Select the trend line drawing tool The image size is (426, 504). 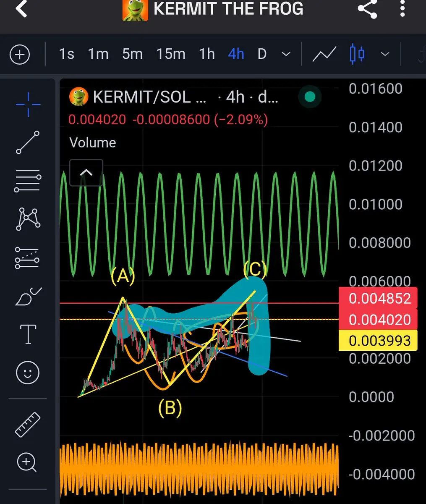(28, 142)
